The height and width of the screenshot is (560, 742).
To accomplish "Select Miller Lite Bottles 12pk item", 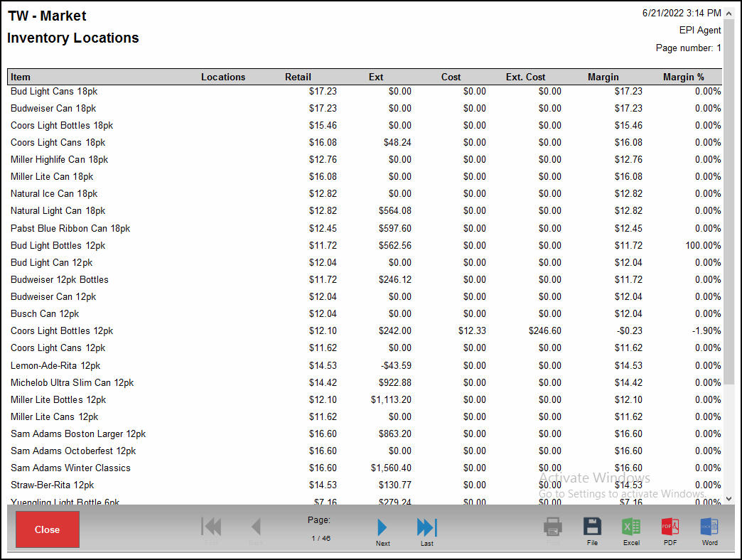I will tap(58, 399).
